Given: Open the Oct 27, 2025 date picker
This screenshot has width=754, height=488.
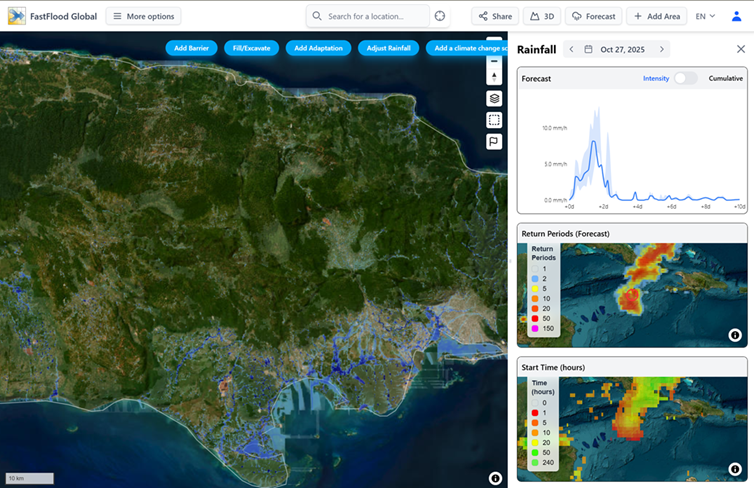Looking at the screenshot, I should (x=616, y=49).
